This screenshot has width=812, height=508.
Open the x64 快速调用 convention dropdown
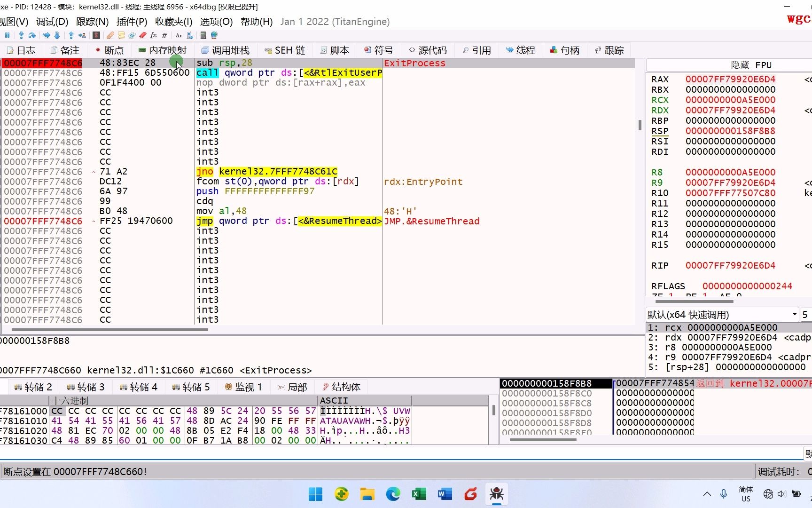[794, 314]
